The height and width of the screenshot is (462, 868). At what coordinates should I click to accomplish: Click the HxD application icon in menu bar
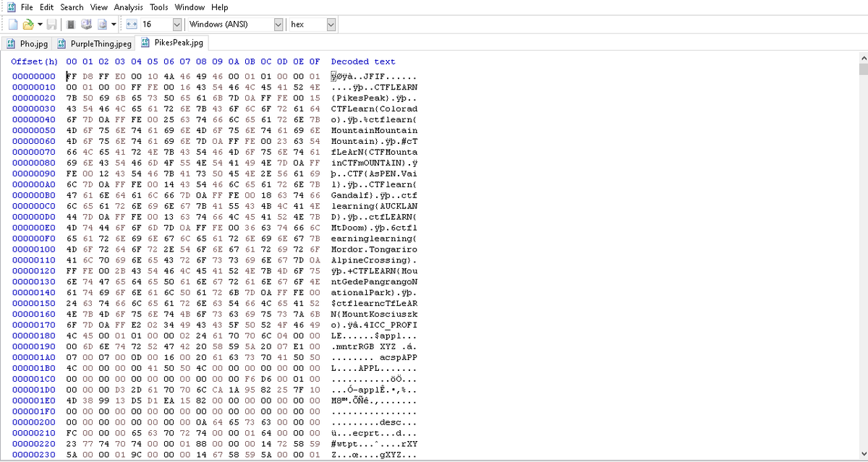(x=10, y=7)
